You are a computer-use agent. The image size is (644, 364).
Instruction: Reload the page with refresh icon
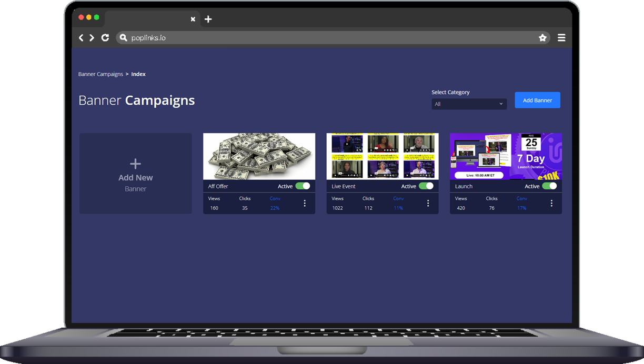pyautogui.click(x=105, y=38)
